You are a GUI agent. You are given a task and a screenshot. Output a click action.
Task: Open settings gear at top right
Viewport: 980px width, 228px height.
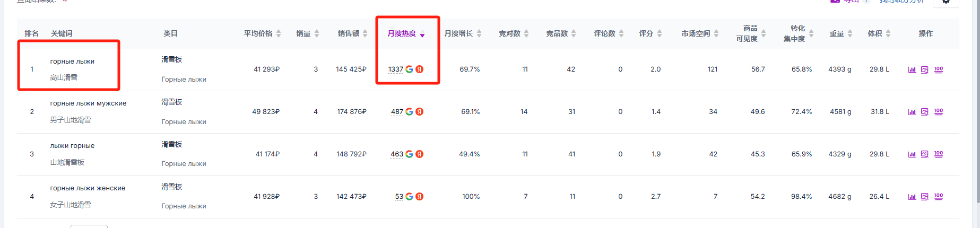click(946, 2)
